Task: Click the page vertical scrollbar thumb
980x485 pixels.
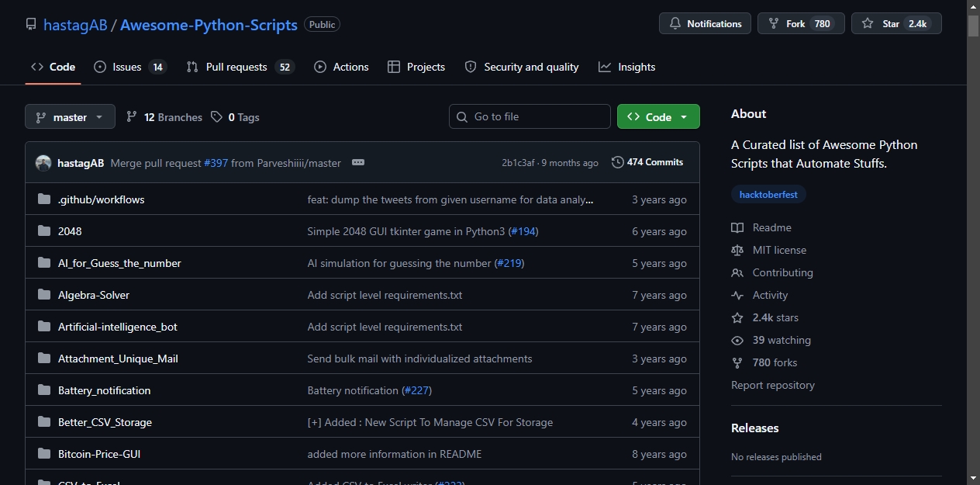Action: pyautogui.click(x=973, y=25)
